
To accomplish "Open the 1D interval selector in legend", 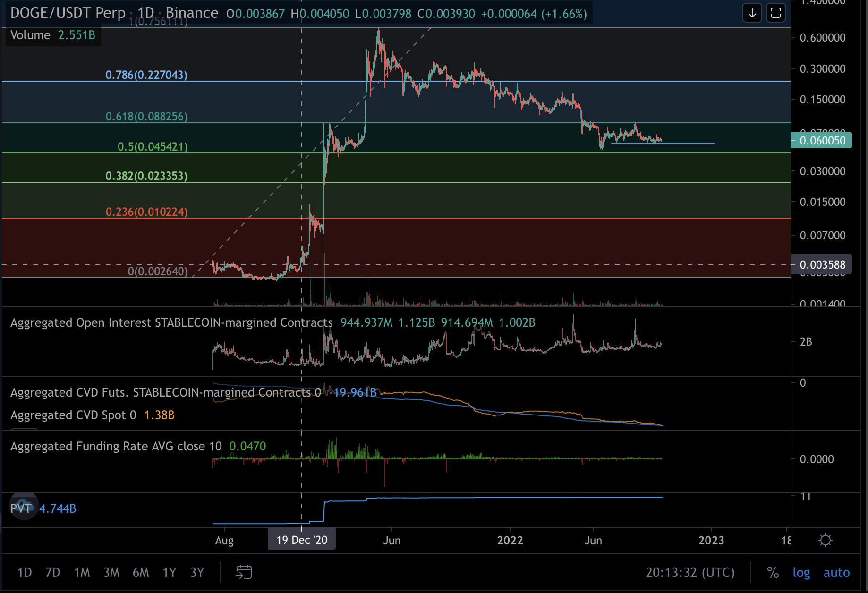I will coord(145,13).
